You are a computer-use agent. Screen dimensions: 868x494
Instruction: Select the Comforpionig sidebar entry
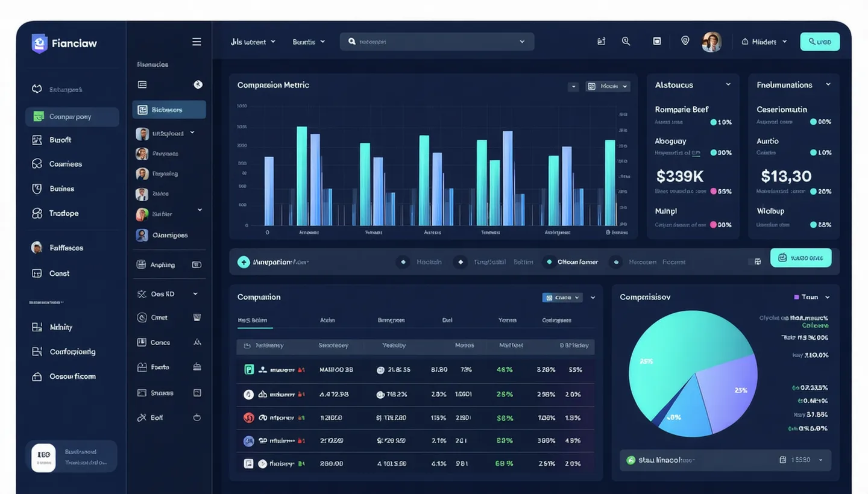click(x=64, y=352)
